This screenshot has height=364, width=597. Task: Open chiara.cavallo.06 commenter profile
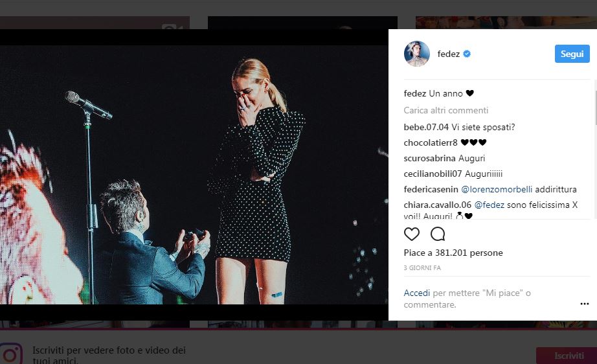[x=437, y=205]
